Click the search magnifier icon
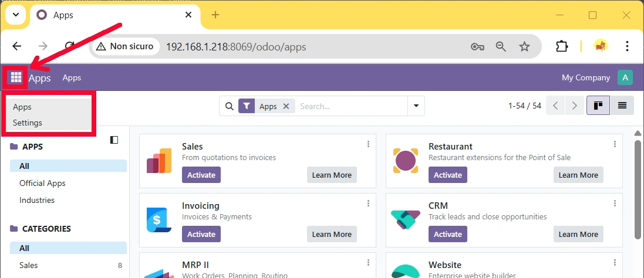Screen dimensions: 644x278 pos(229,106)
